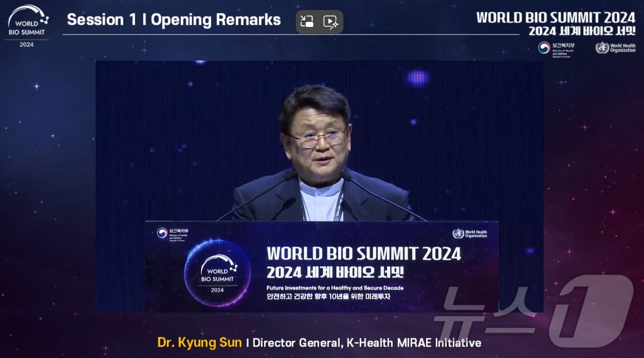The width and height of the screenshot is (644, 358).
Task: Click the World Bio Summit 2024 logo top-left
Action: pyautogui.click(x=27, y=26)
